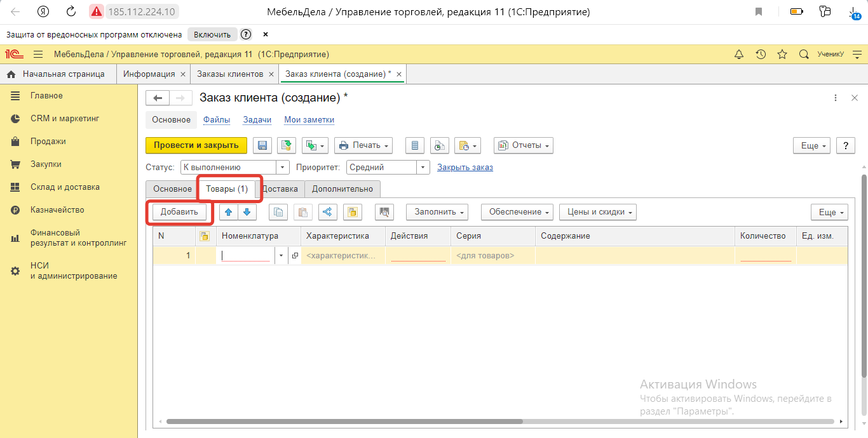The width and height of the screenshot is (868, 438).
Task: Reload the page in the browser
Action: 71,11
